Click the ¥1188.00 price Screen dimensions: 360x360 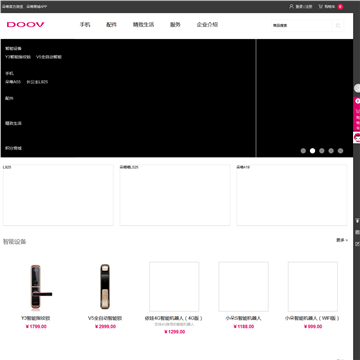point(244,327)
